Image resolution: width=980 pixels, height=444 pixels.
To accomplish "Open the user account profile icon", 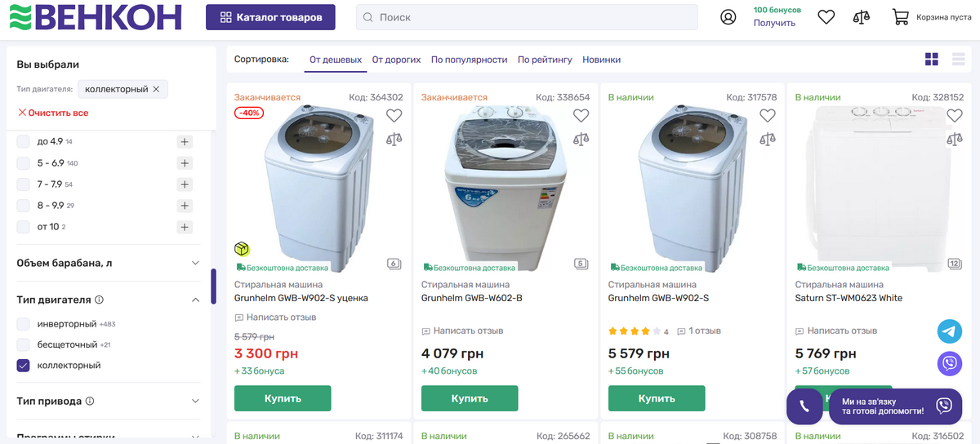I will 728,17.
